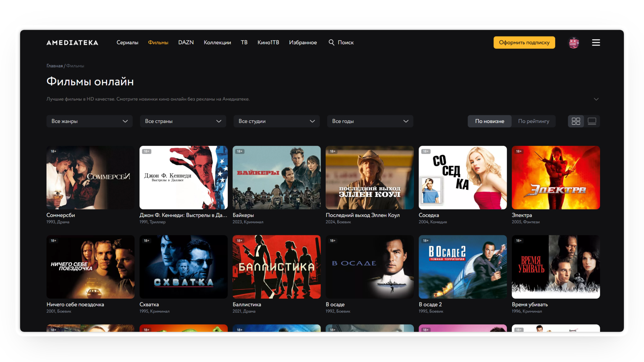Open the В осаде 2 poster

(463, 267)
